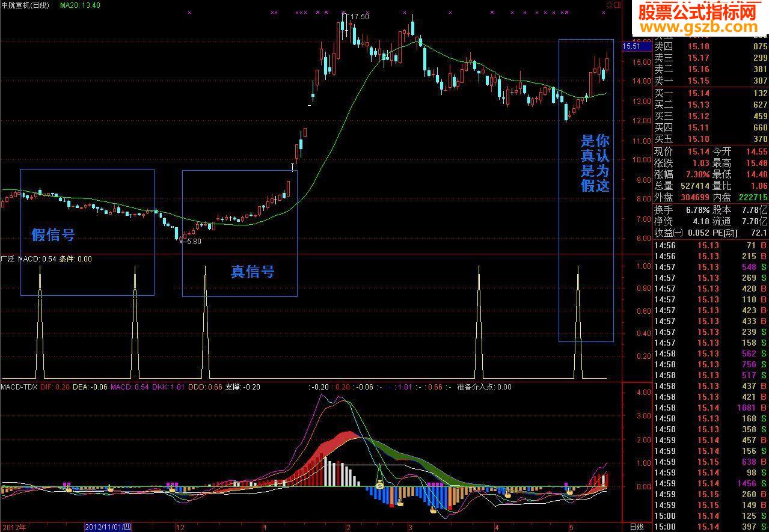Select the 买五 15.10 bid row
Viewport: 769px width, 532px height.
[x=711, y=139]
